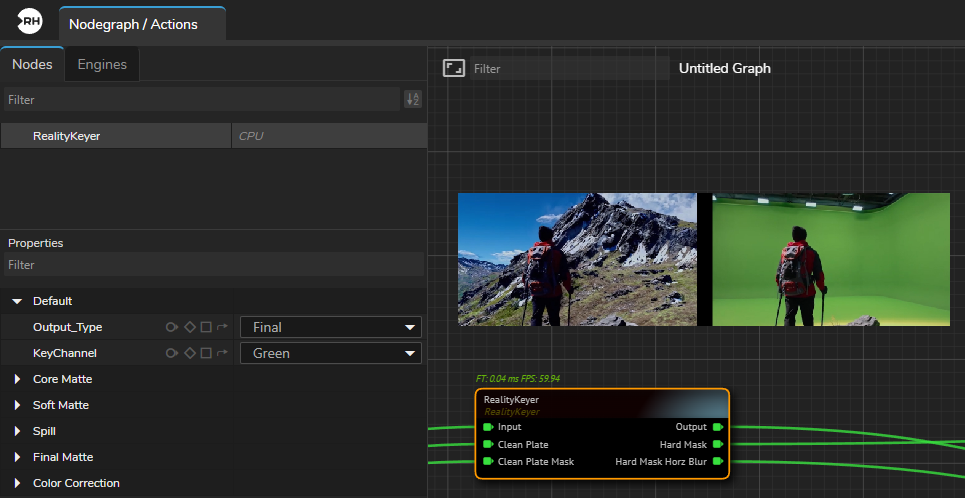965x498 pixels.
Task: Click the Hard Mask output pin
Action: pos(717,444)
